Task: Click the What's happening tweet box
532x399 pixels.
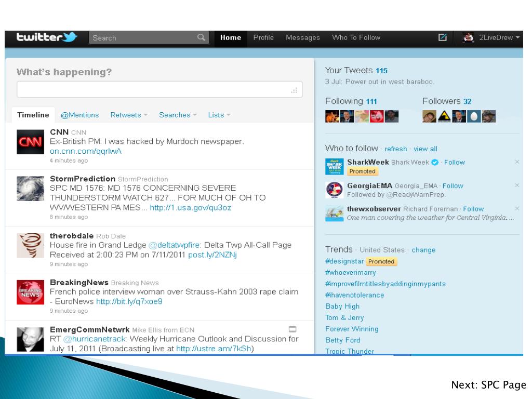Action: (x=159, y=89)
